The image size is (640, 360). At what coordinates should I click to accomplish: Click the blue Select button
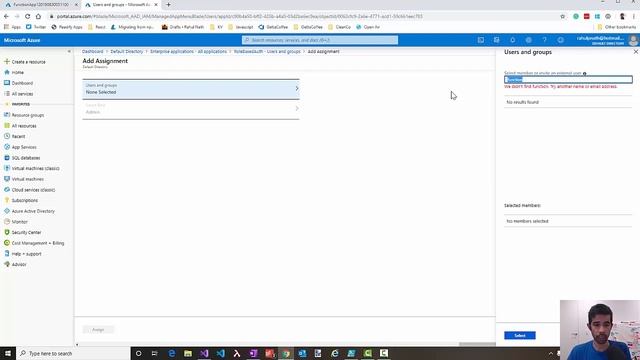tap(520, 336)
